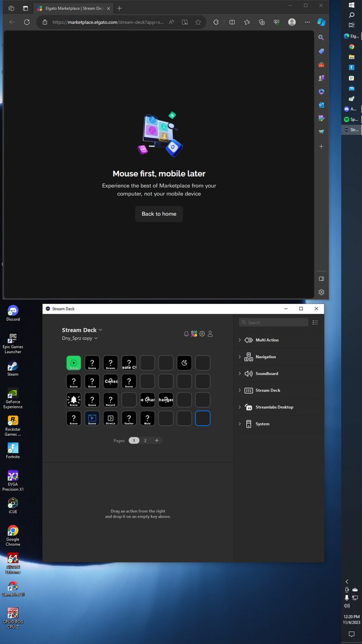Select the StrmLb key in bottom row
This screenshot has width=362, height=644.
coord(110,418)
